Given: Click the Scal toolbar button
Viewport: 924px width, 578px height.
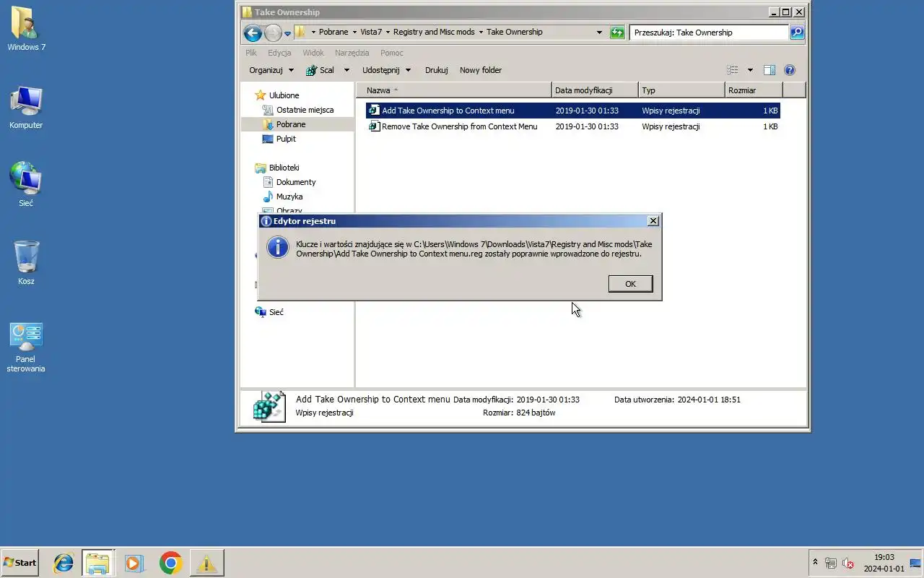Looking at the screenshot, I should pos(320,70).
